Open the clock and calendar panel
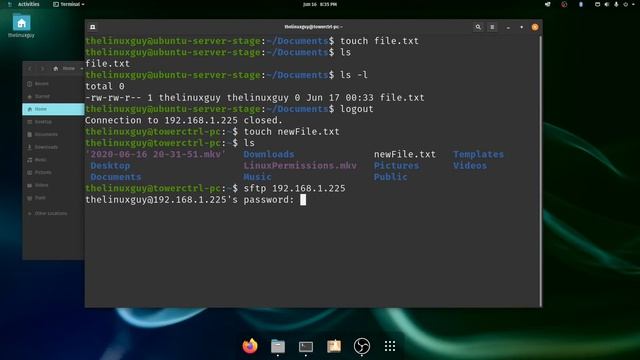The height and width of the screenshot is (360, 640). tap(320, 4)
